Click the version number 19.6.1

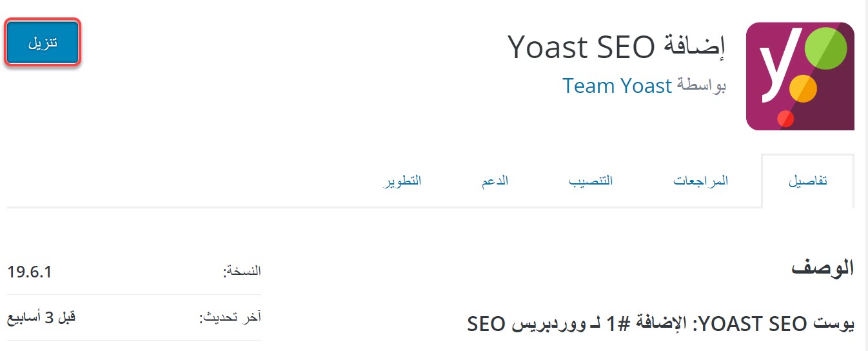click(30, 272)
